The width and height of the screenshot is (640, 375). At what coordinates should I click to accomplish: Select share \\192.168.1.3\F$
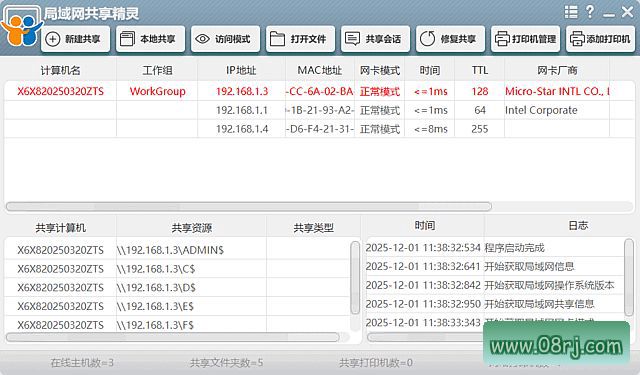[x=177, y=325]
